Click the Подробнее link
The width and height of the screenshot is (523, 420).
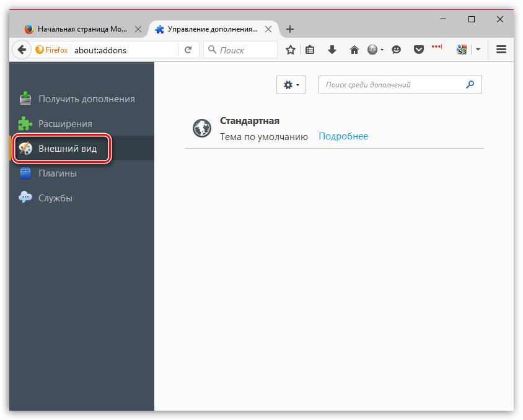pos(343,136)
